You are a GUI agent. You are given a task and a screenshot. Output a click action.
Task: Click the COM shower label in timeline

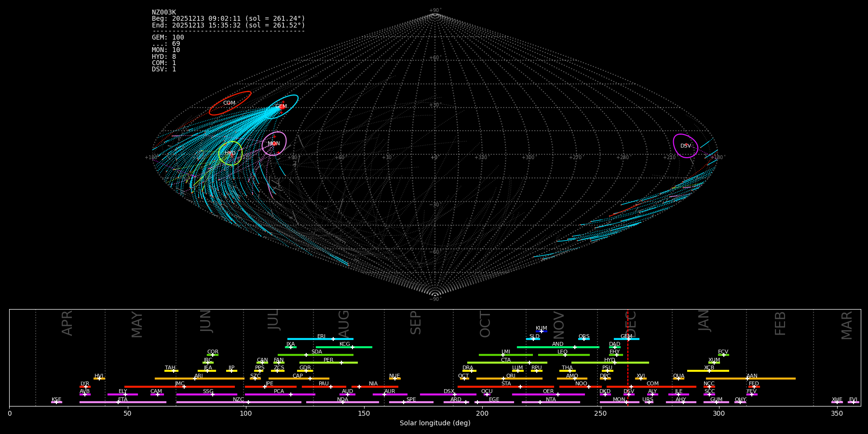(652, 384)
